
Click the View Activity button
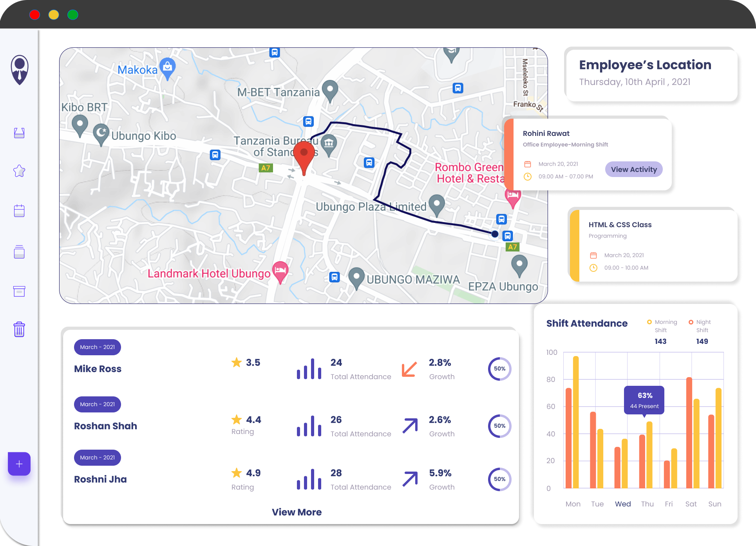tap(634, 169)
